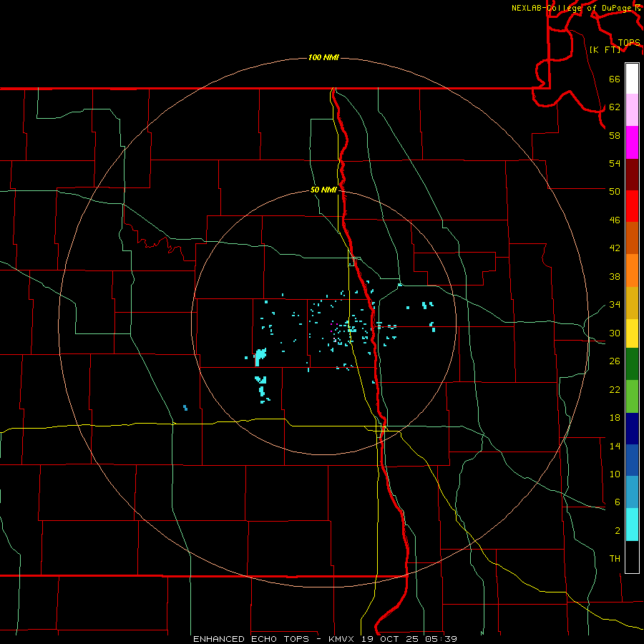Screen dimensions: 644x644
Task: Click the yellow swatch in the legend
Action: point(632,333)
